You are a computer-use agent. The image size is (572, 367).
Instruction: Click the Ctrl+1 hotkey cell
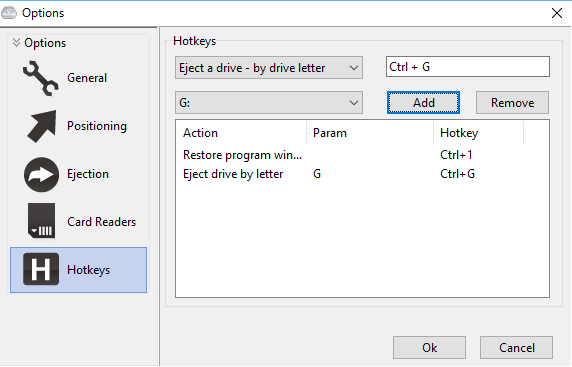tap(456, 155)
